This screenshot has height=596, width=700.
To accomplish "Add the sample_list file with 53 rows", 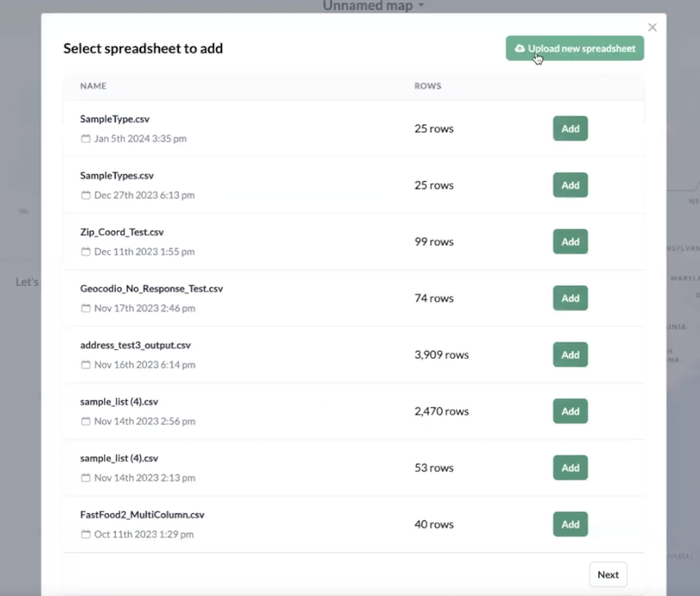I will click(x=570, y=467).
